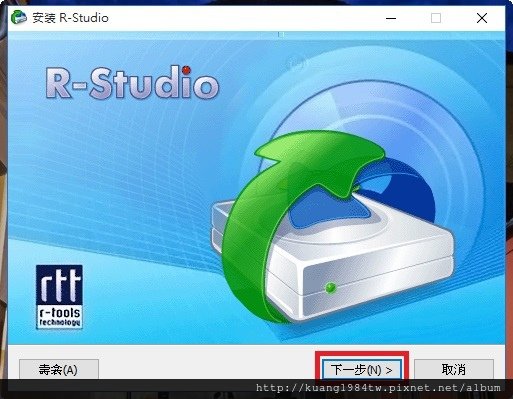The image size is (513, 399).
Task: Click the red dot above R-Studio's letter i
Action: [186, 70]
